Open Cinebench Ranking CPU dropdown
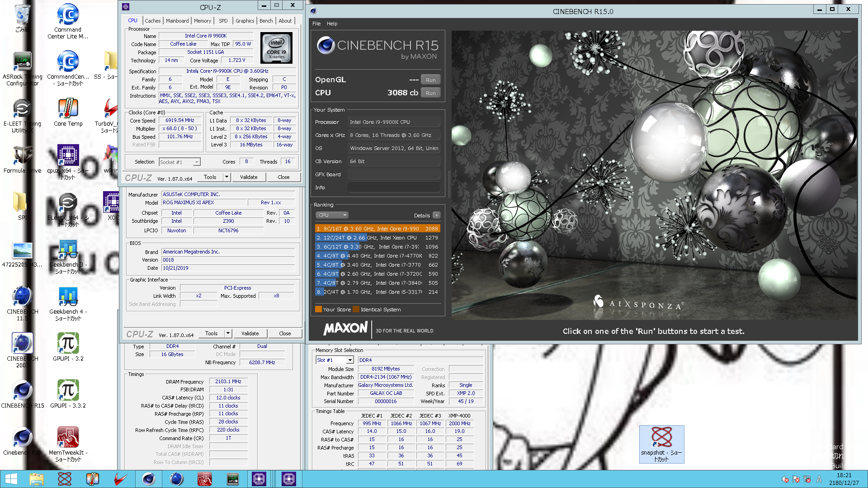This screenshot has width=868, height=488. click(x=331, y=215)
